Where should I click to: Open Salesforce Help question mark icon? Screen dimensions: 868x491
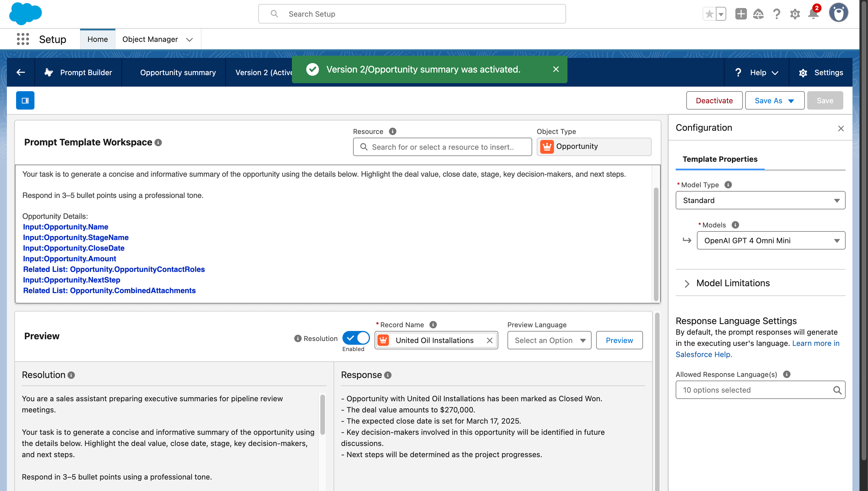click(x=776, y=14)
